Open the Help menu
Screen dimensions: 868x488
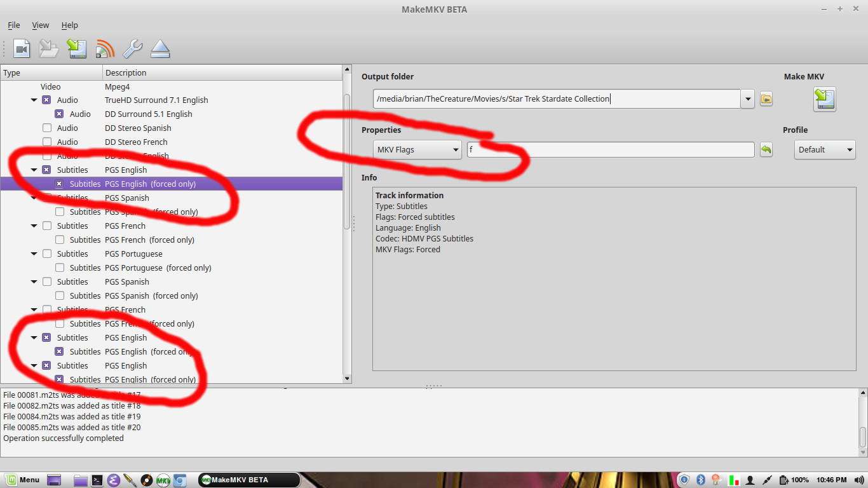[x=70, y=25]
